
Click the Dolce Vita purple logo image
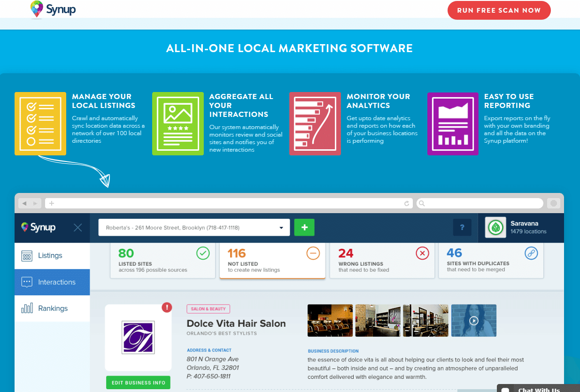[x=138, y=337]
